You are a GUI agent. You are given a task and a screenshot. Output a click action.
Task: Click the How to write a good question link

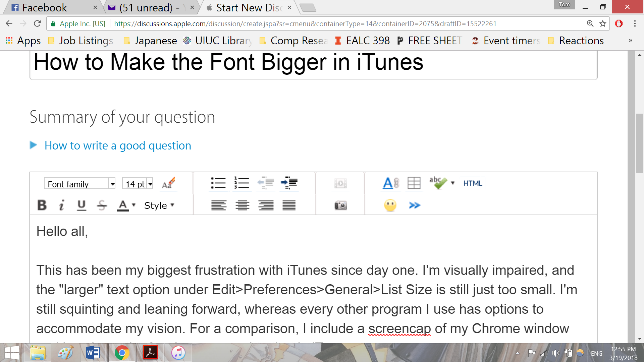tap(118, 145)
